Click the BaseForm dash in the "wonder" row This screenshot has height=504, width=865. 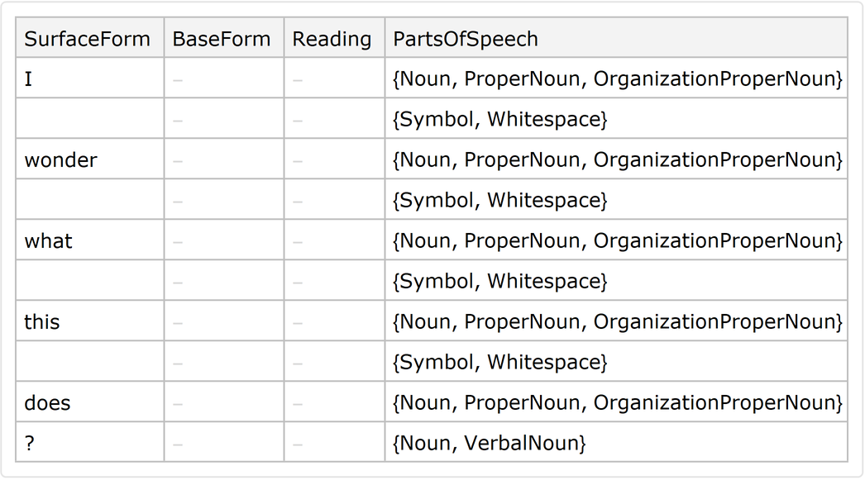(x=179, y=160)
